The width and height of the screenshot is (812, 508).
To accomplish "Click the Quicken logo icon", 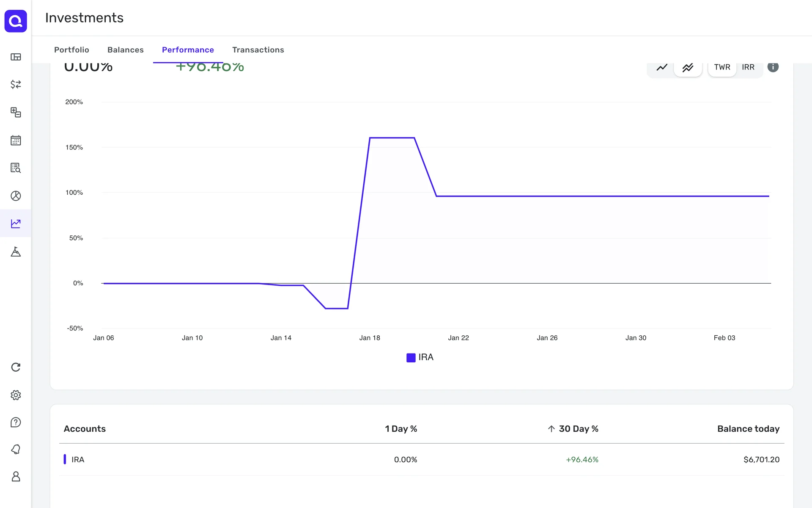I will [16, 21].
